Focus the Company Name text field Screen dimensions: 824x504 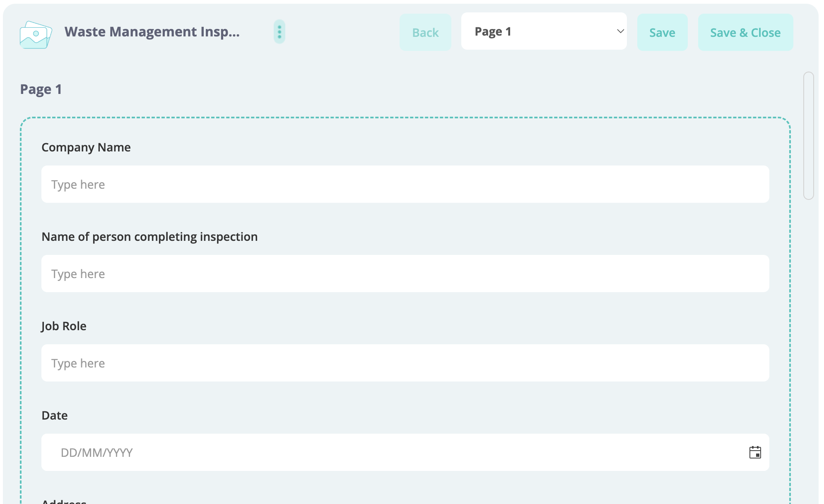click(x=405, y=185)
